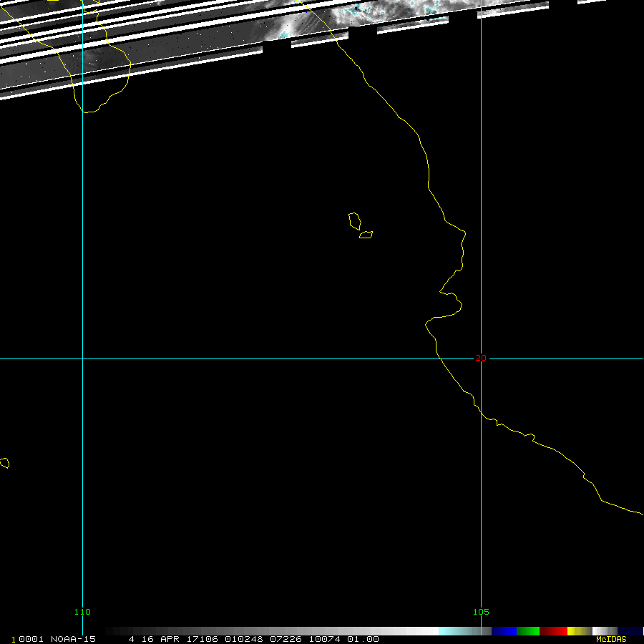The height and width of the screenshot is (644, 644).
Task: Click the red 20 latitude label
Action: 481,358
